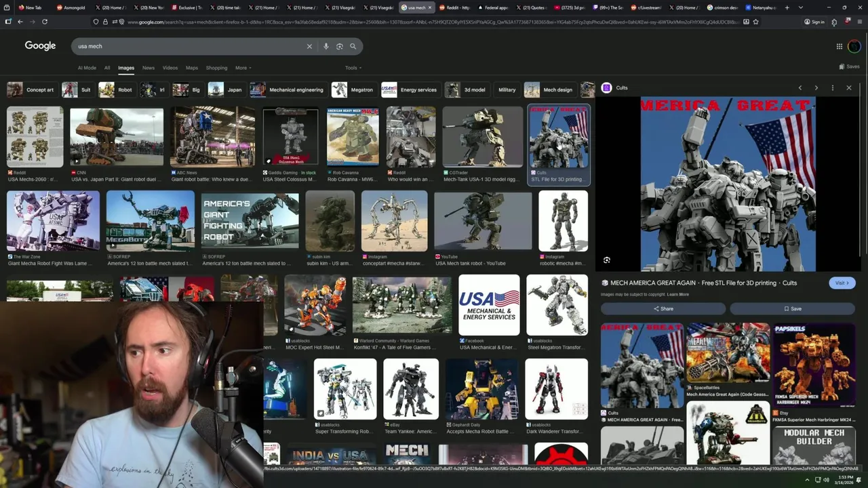Screen dimensions: 868x488
Task: Show next image in the preview panel
Action: tap(816, 87)
